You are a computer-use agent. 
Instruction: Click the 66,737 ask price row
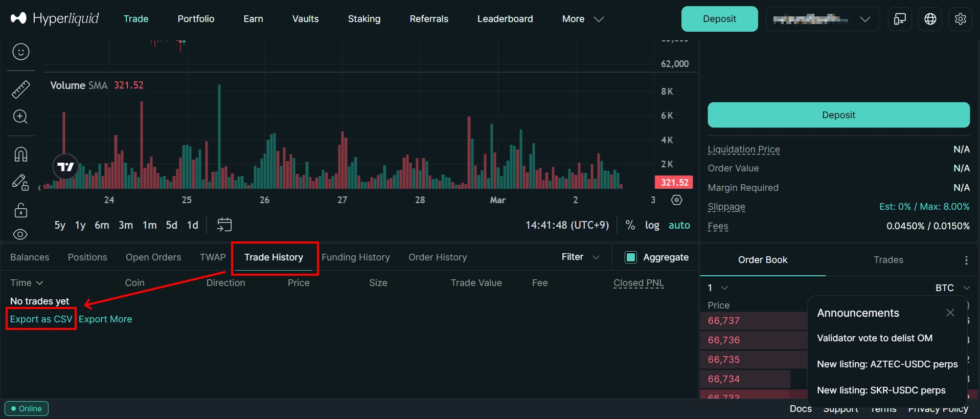(754, 321)
